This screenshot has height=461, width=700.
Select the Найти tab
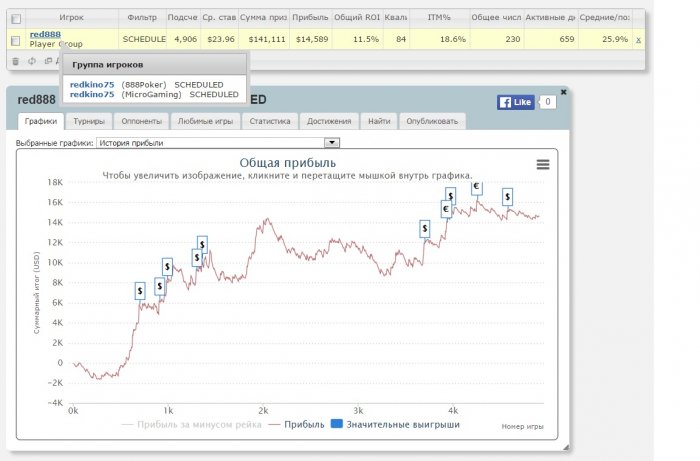(x=379, y=121)
